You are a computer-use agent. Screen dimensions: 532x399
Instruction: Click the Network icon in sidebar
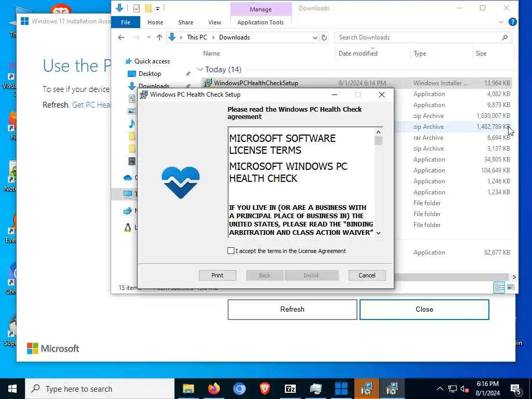coord(128,211)
